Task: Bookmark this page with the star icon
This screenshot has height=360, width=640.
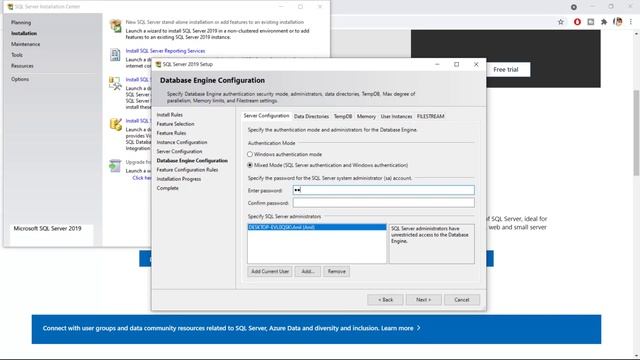Action: 561,22
